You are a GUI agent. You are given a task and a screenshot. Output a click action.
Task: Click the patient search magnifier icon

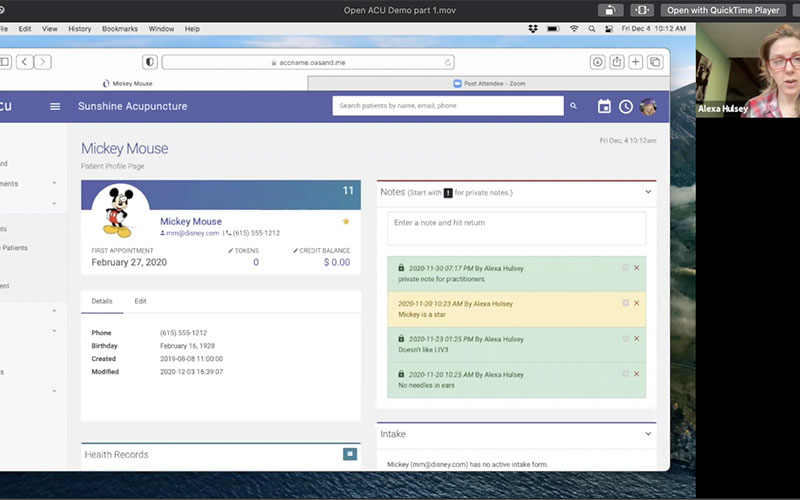tap(573, 106)
